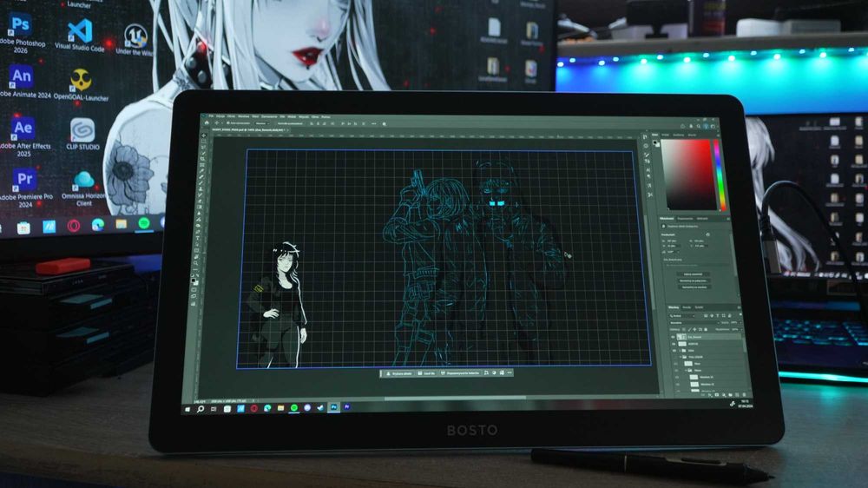
Task: Click Windows Start button on tablet taskbar
Action: tap(187, 409)
